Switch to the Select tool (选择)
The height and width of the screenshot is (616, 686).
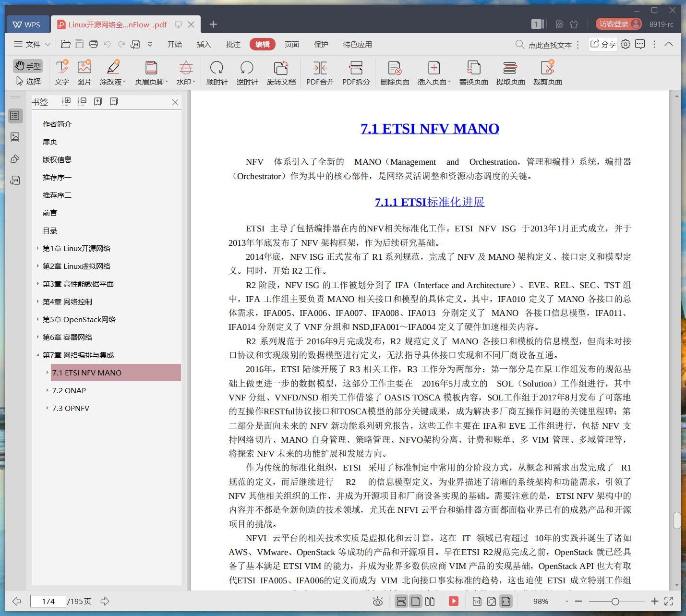tap(28, 81)
